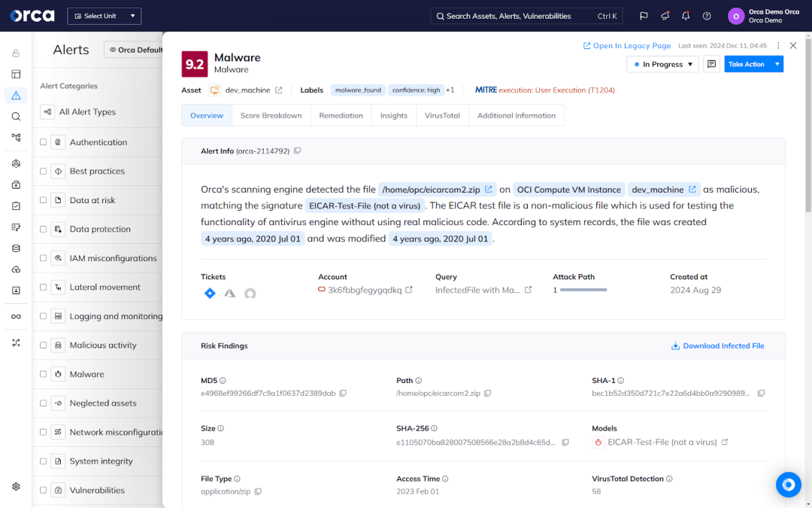Click Download Infected File link

pos(718,345)
